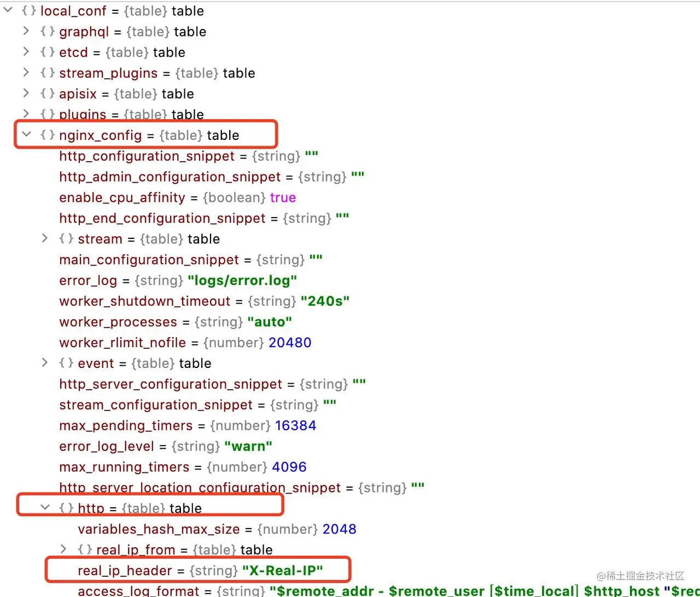Click braces icon of stream table
The height and width of the screenshot is (597, 700).
point(66,239)
